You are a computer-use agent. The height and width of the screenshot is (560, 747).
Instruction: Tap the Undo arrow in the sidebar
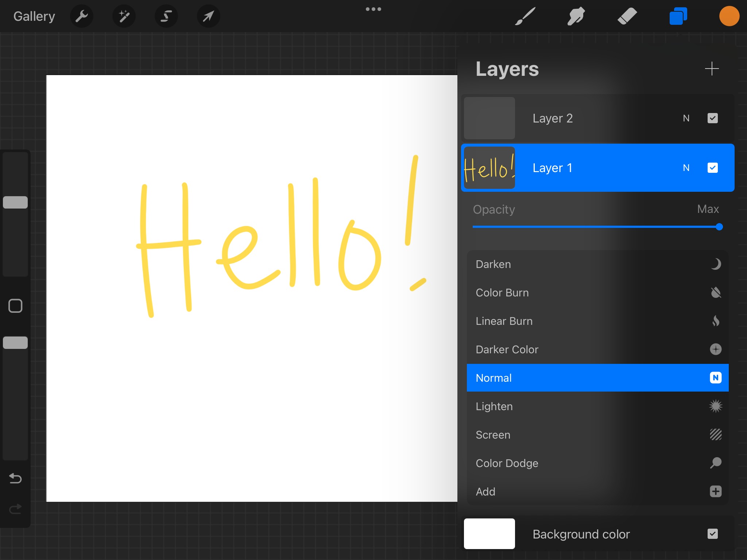[15, 478]
